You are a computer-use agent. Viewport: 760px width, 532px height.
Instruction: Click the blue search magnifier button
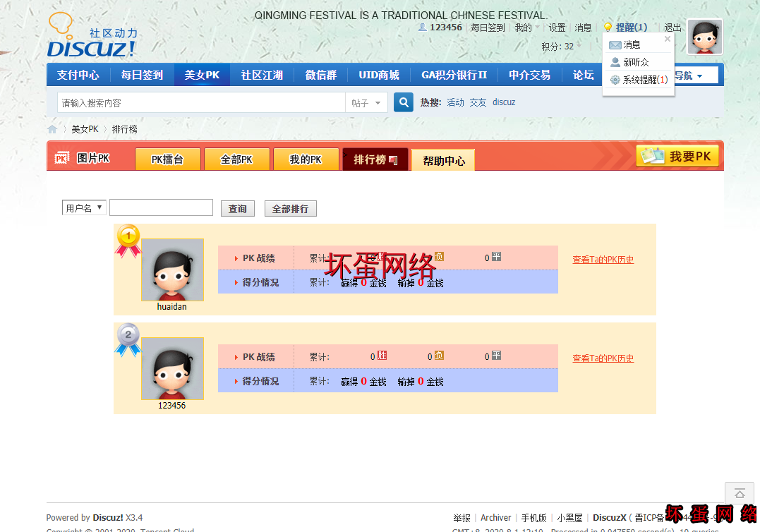click(403, 102)
